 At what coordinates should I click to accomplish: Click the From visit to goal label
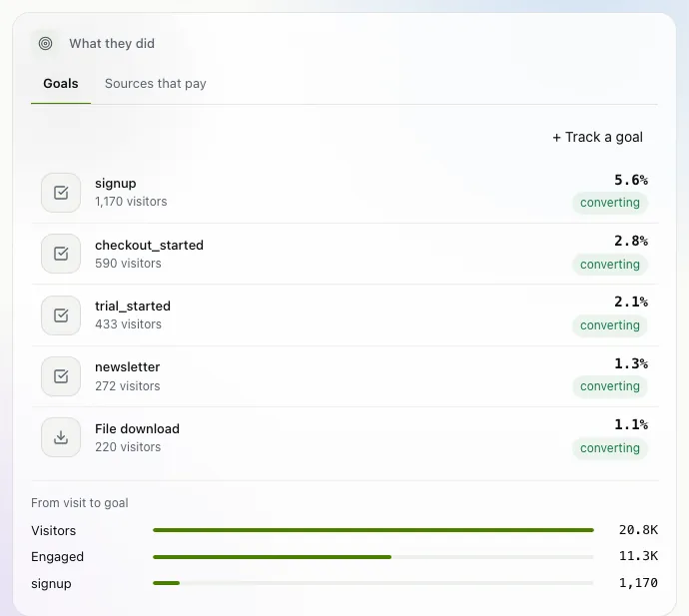(x=80, y=503)
